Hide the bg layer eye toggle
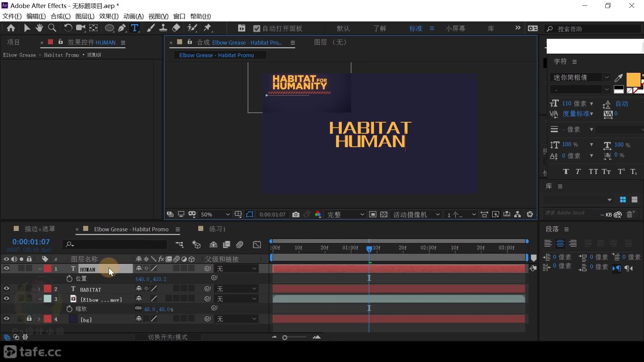This screenshot has height=362, width=644. (6, 318)
